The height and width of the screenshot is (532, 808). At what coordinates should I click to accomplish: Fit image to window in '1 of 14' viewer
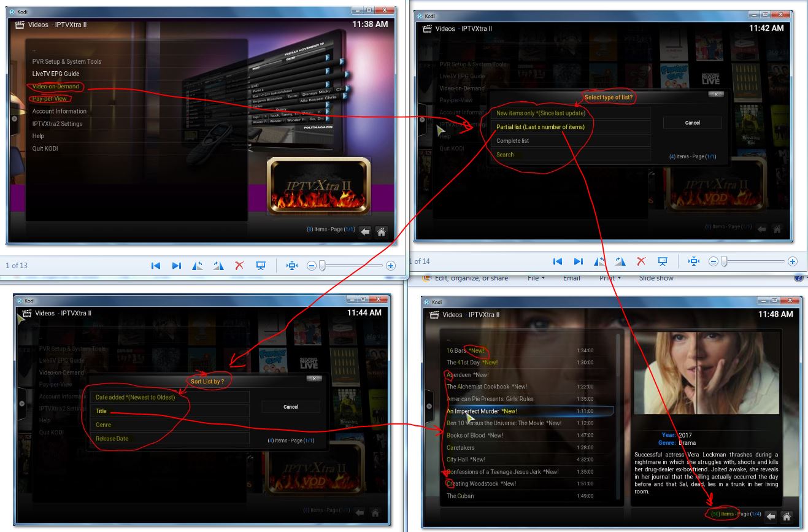pyautogui.click(x=694, y=261)
